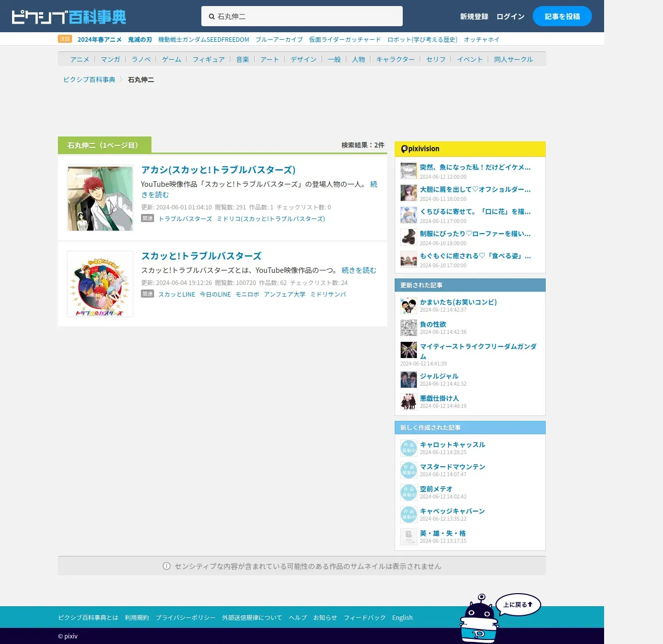This screenshot has width=663, height=644.
Task: Click 続きを読む on the second result
Action: point(359,270)
